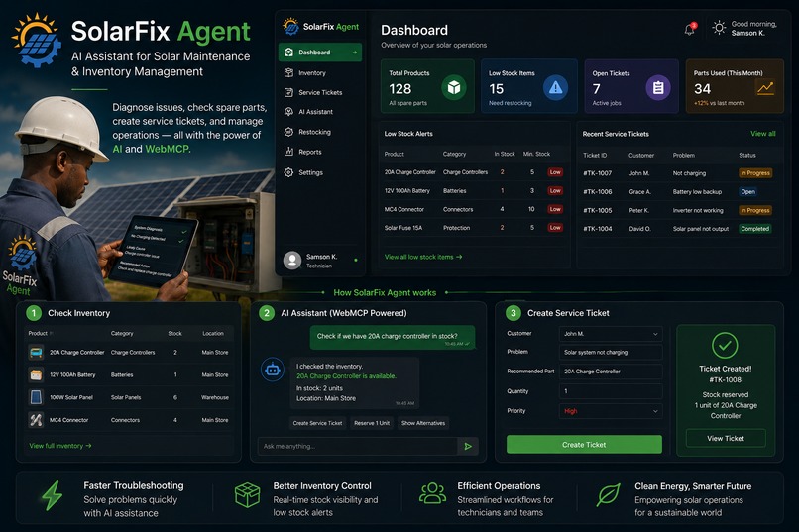
Task: Click the Ticket Created checkmark icon
Action: tap(725, 345)
